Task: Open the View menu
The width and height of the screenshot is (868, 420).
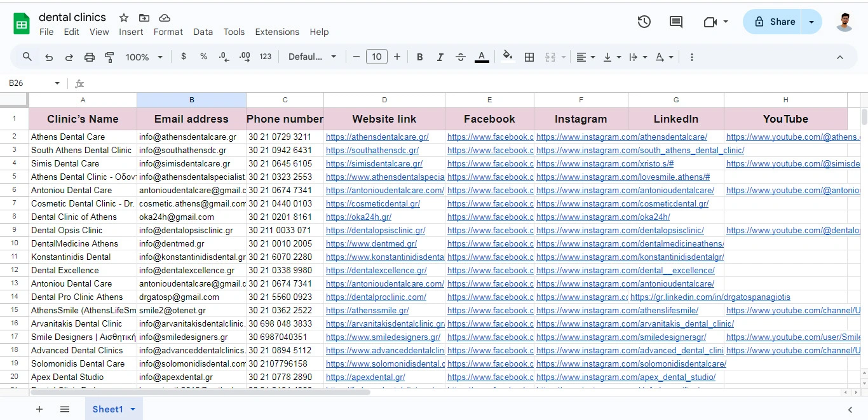Action: click(x=99, y=32)
